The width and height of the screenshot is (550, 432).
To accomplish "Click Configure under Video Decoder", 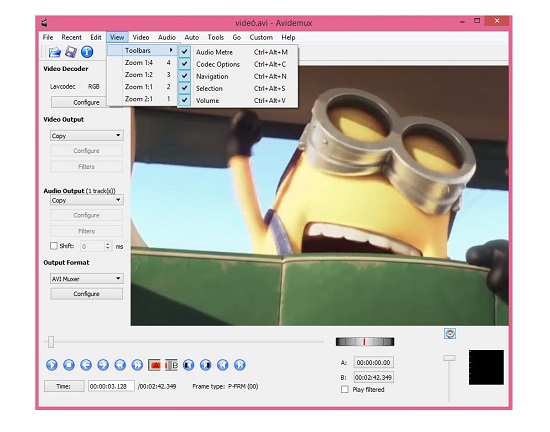I will pos(86,102).
